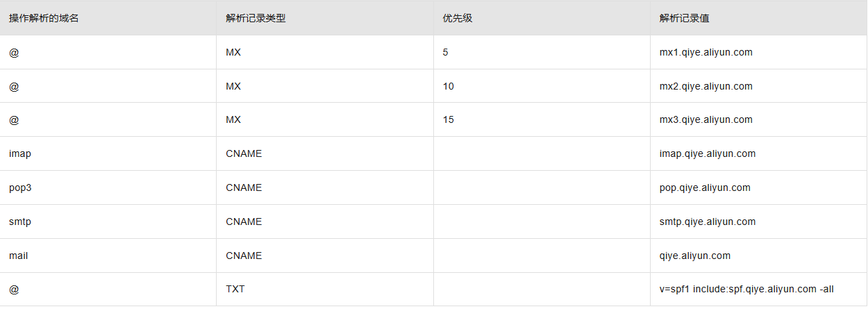
Task: Select the mx3.qiye.aliyun.com record value
Action: click(706, 119)
